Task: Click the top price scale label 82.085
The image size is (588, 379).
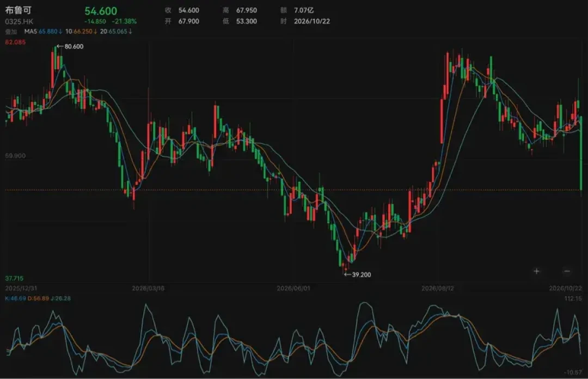Action: click(x=15, y=42)
